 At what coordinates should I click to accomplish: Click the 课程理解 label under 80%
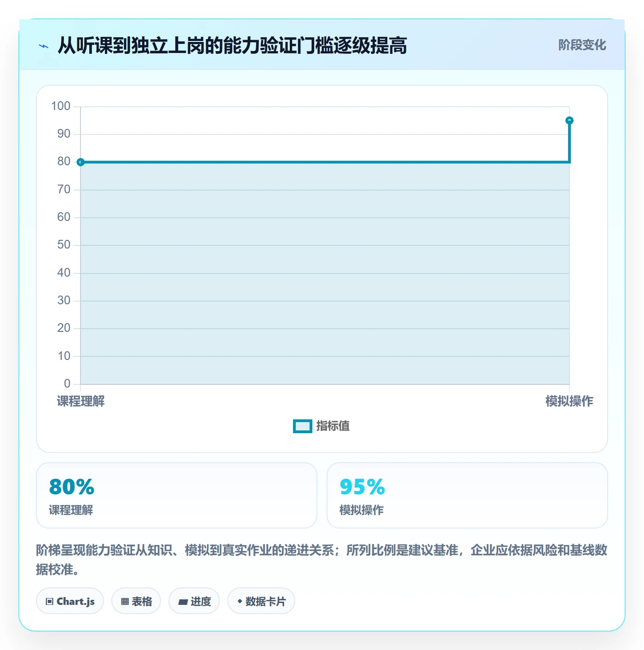[71, 510]
